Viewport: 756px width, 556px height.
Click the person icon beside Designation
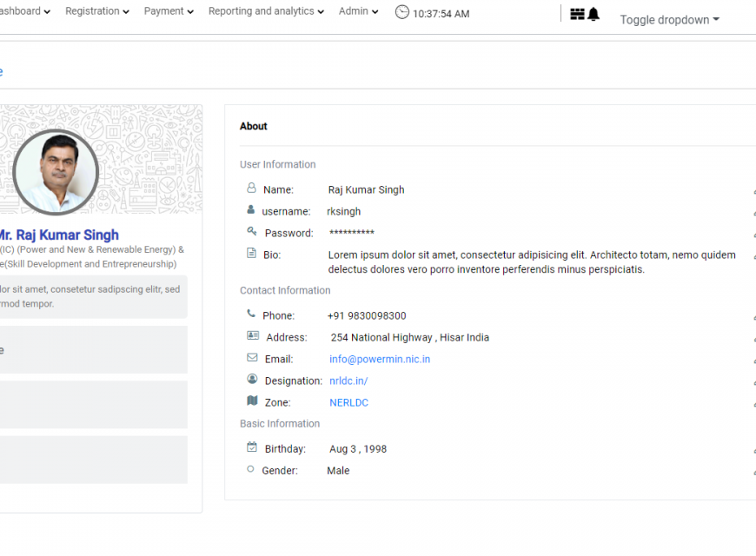tap(252, 379)
